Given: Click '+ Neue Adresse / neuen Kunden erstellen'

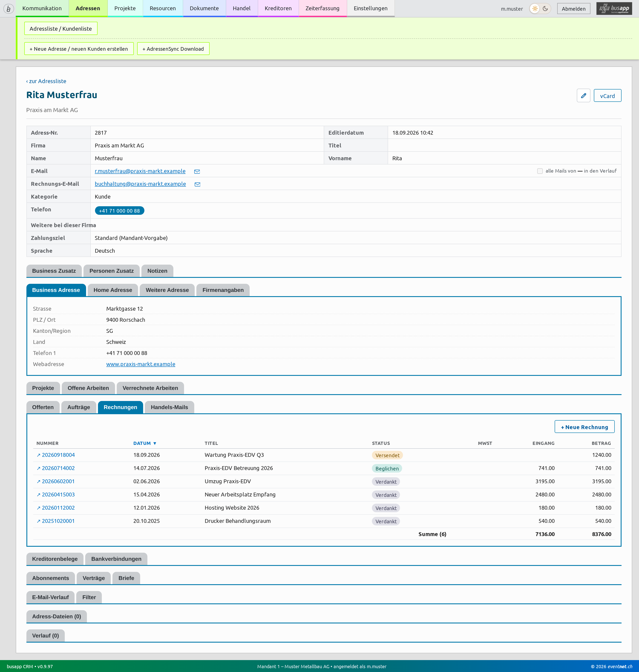Looking at the screenshot, I should 79,49.
